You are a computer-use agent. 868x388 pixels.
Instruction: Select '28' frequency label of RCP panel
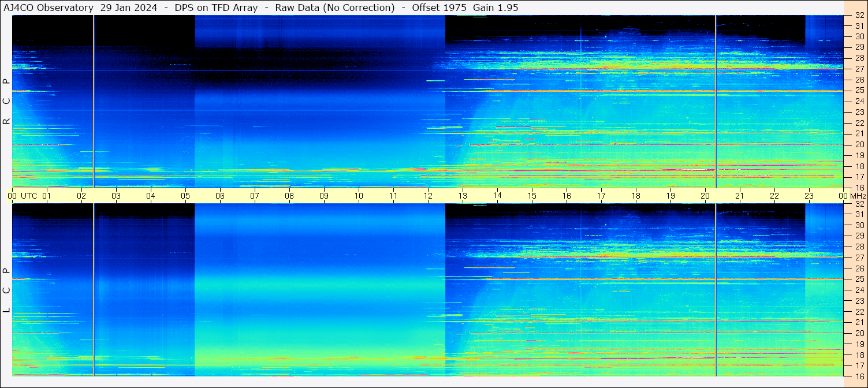(x=859, y=58)
